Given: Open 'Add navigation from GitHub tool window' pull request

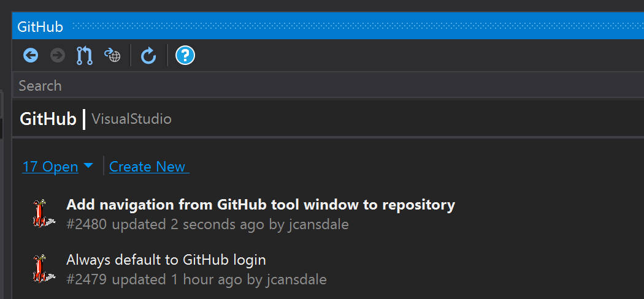Looking at the screenshot, I should [261, 205].
